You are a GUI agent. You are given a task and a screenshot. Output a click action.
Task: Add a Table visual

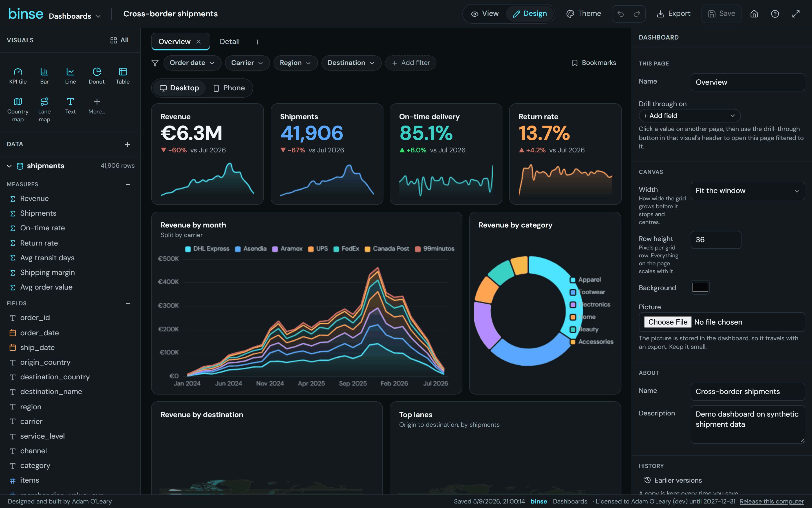123,76
